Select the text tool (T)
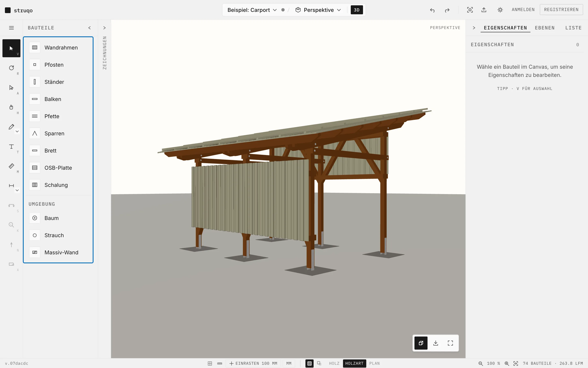Viewport: 588px width, 368px height. [x=11, y=147]
